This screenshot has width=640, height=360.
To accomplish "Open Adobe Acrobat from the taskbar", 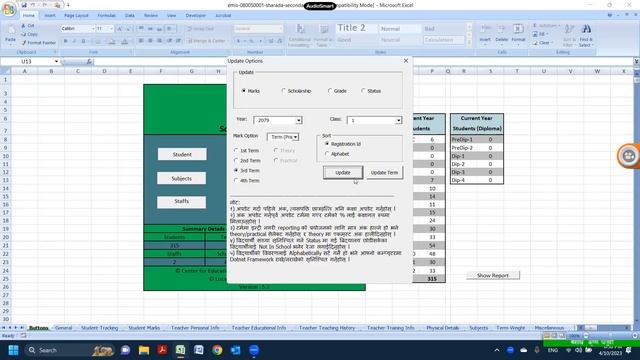I will 162,350.
